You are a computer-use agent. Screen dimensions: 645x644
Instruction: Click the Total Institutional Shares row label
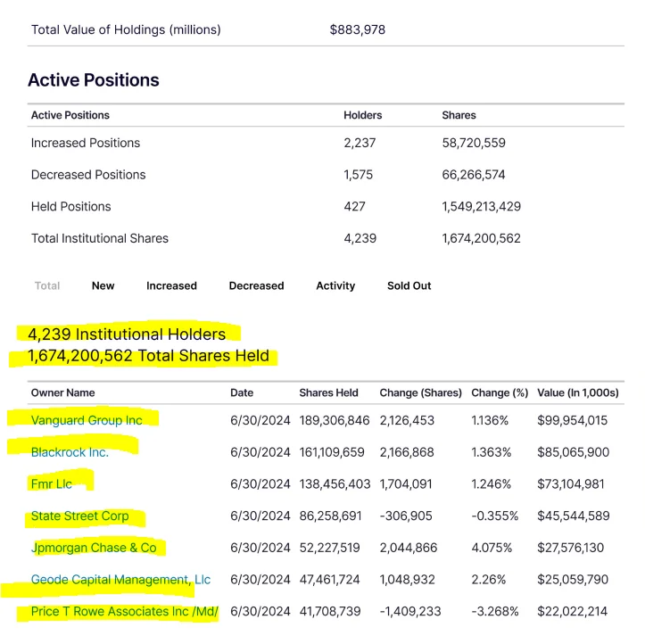coord(100,238)
